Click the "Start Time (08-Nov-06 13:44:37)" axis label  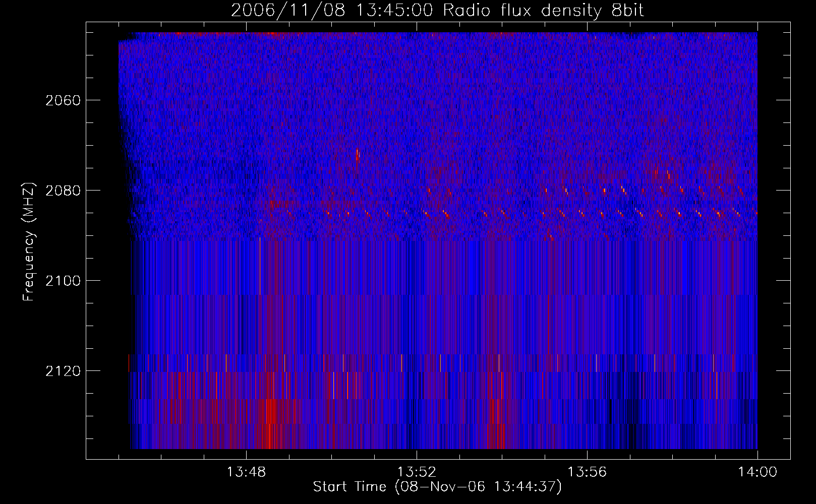437,487
